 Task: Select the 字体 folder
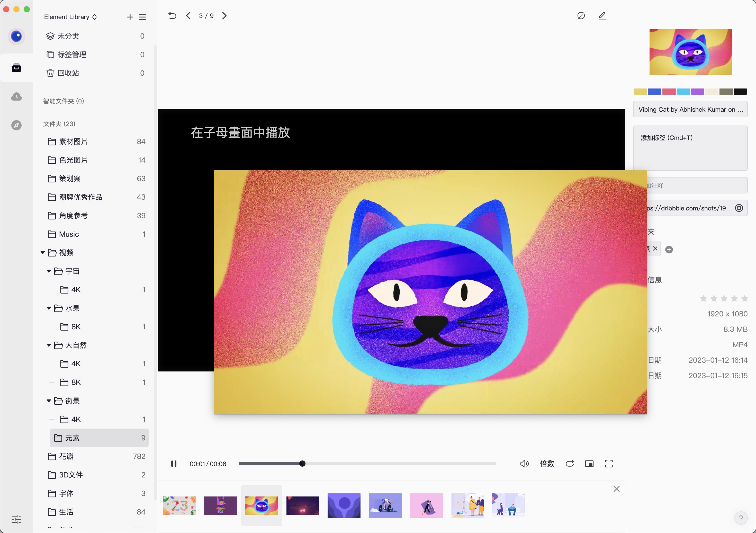[x=96, y=493]
